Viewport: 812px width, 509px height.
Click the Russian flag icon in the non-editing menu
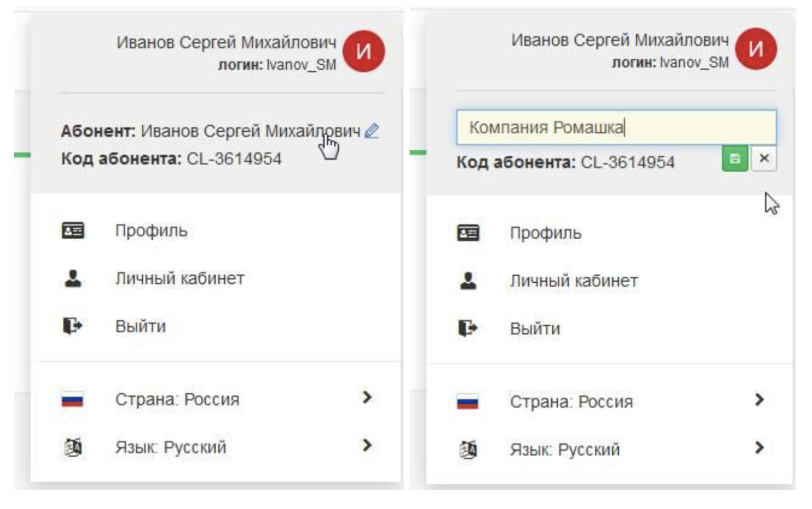point(73,400)
